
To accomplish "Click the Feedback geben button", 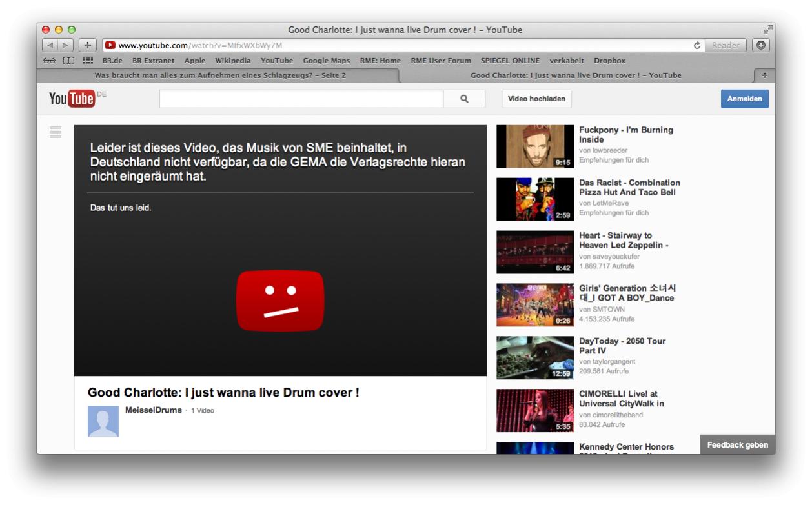I will pyautogui.click(x=738, y=445).
